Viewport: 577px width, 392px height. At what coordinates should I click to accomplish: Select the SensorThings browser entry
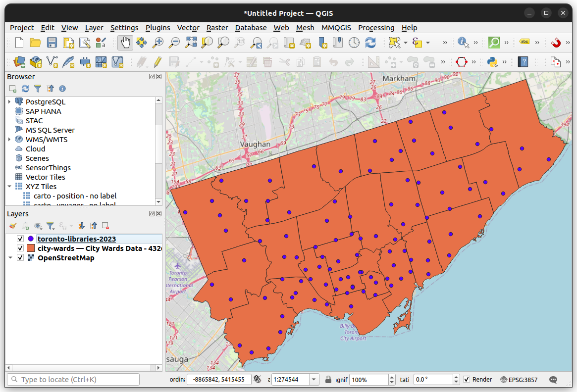point(48,168)
